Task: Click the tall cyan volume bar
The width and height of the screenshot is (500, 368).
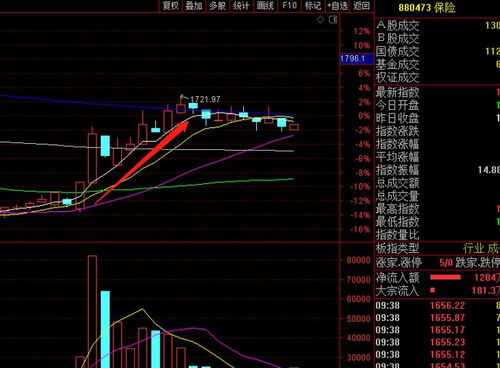Action: [x=105, y=329]
